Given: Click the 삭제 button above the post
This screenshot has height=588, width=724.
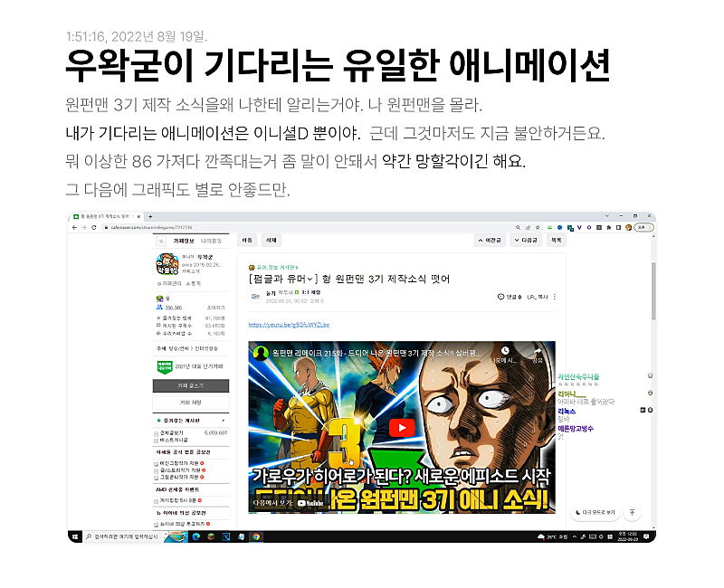Looking at the screenshot, I should coord(271,241).
